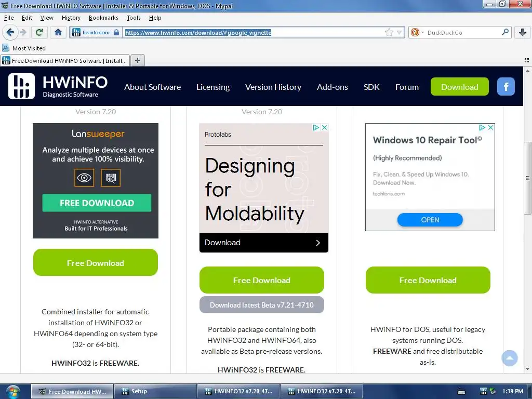Close the Protolabs ad with X
The height and width of the screenshot is (399, 532).
point(324,128)
